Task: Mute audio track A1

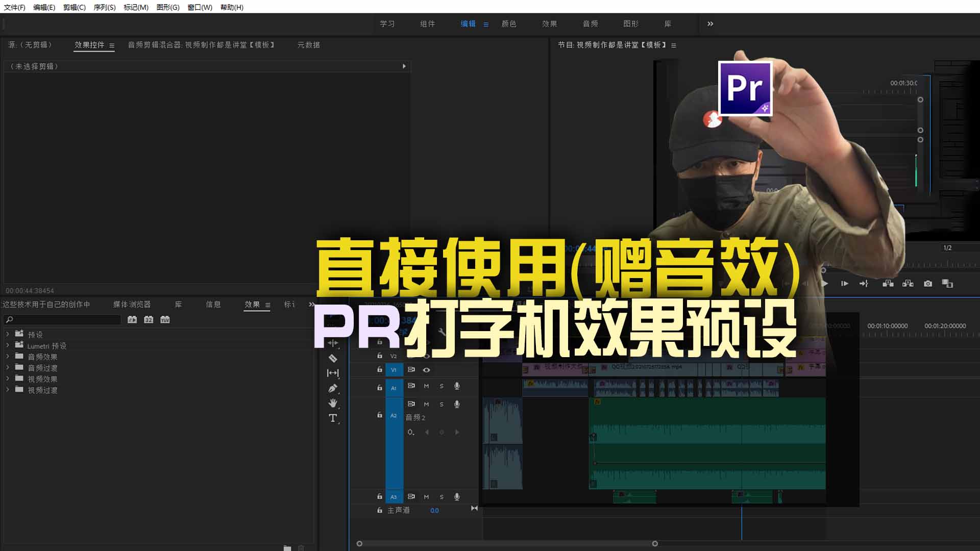Action: [426, 386]
